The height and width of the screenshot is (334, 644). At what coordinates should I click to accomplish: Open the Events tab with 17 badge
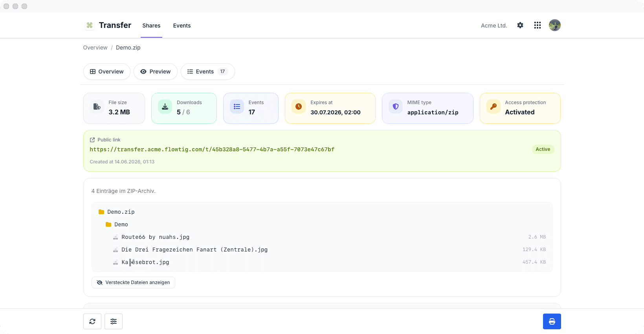coord(208,72)
